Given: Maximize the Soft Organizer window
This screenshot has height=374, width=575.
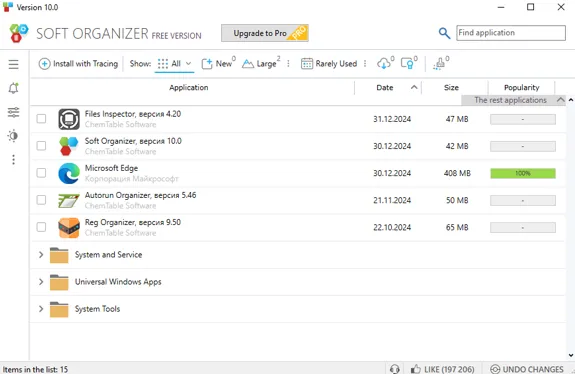Looking at the screenshot, I should 531,7.
